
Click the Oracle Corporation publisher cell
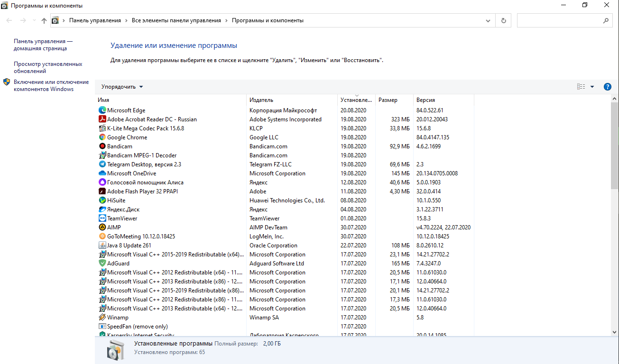coord(274,246)
